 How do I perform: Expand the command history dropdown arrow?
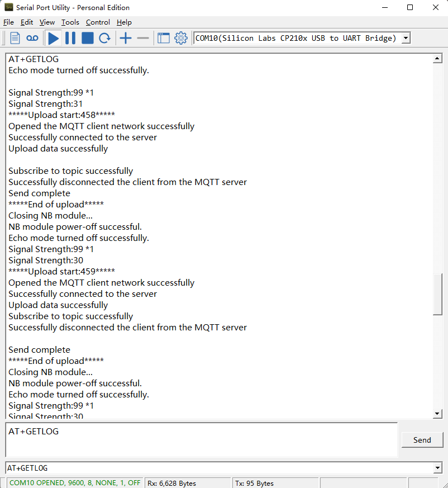click(437, 467)
